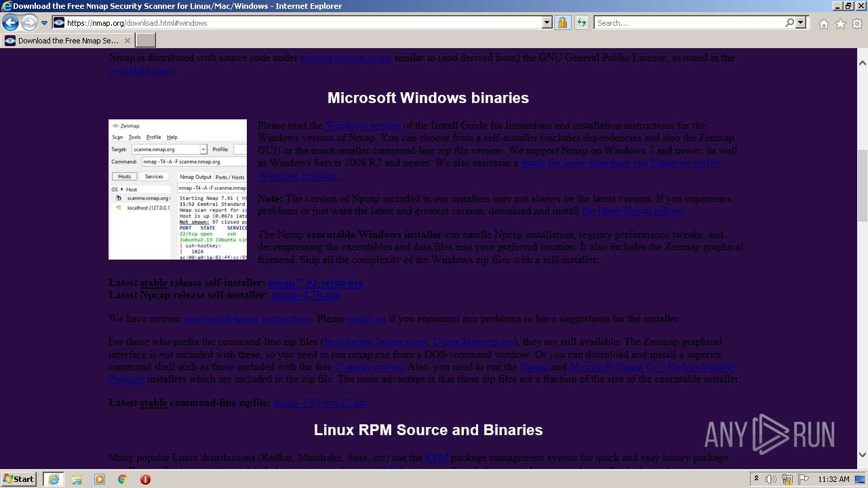Click the magnifier search icon

click(x=789, y=23)
